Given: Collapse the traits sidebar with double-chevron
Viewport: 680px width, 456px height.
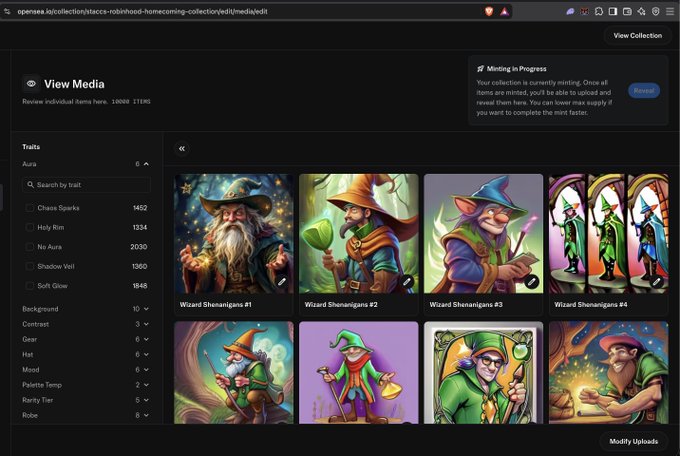Looking at the screenshot, I should 182,148.
